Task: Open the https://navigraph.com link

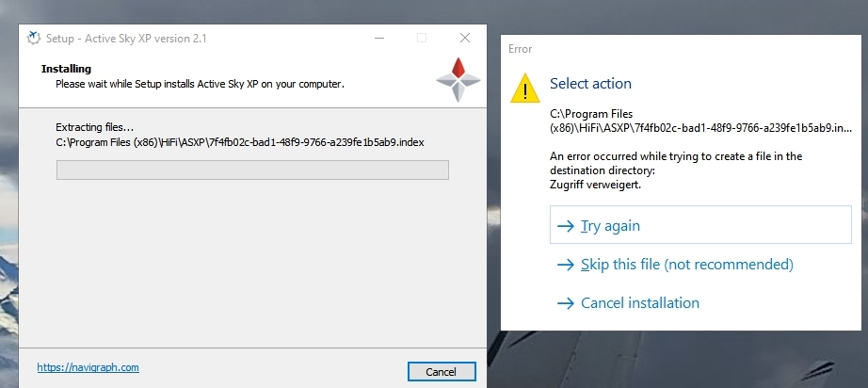Action: (x=88, y=367)
